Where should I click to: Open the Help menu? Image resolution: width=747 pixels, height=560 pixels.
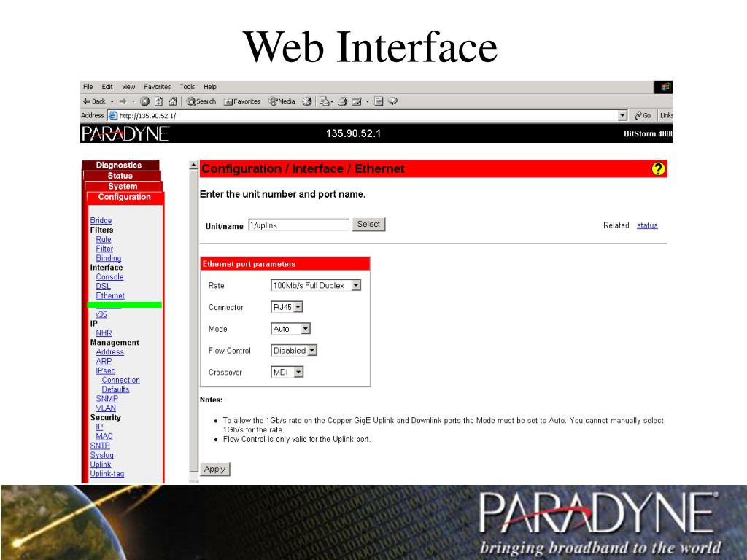210,87
